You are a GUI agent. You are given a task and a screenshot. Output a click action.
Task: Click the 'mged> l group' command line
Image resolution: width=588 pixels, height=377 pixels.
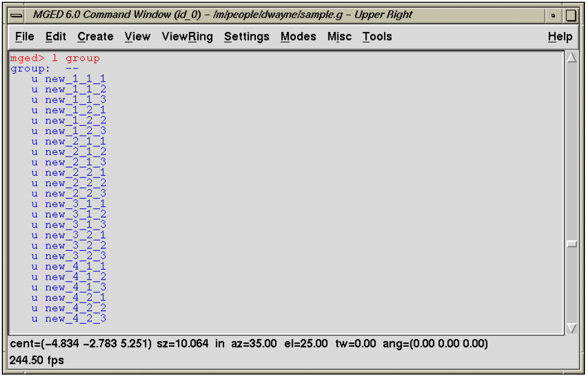tap(55, 58)
